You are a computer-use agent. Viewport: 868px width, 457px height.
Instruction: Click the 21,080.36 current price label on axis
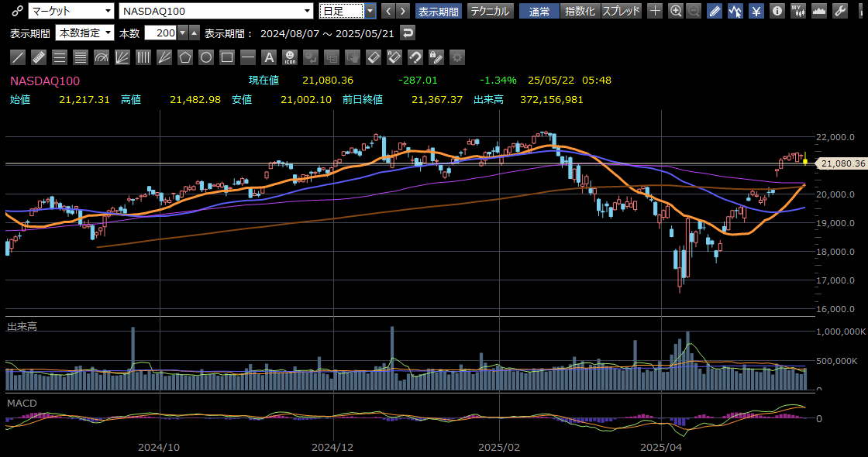click(842, 163)
